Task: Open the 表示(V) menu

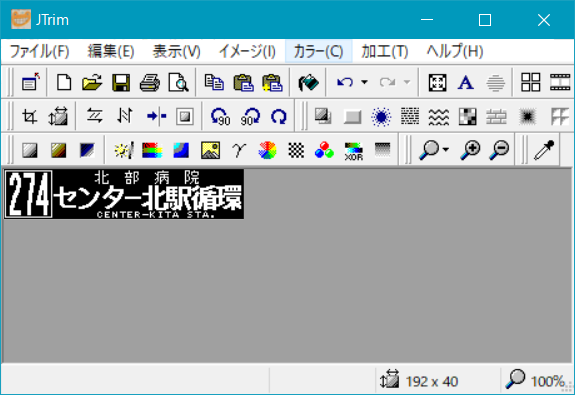Action: click(x=176, y=51)
